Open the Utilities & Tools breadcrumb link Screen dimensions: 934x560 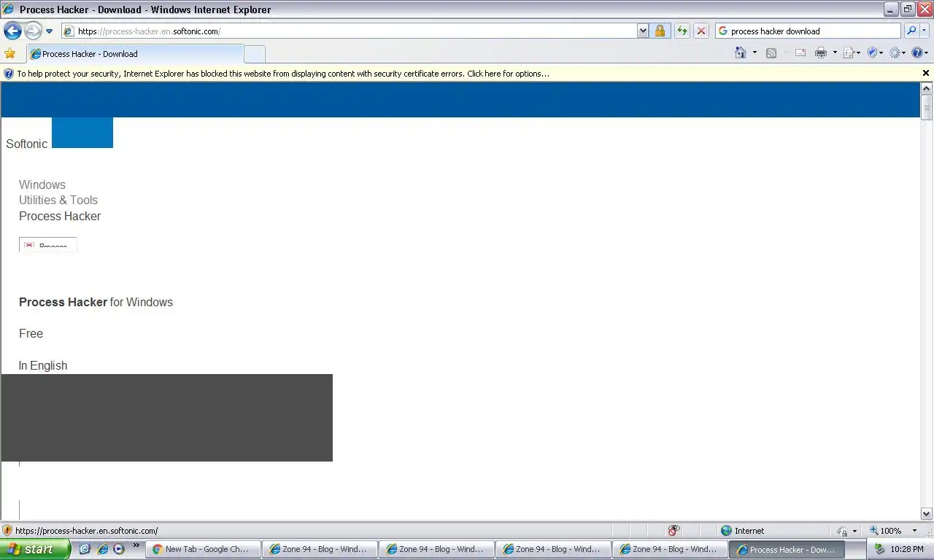point(58,200)
